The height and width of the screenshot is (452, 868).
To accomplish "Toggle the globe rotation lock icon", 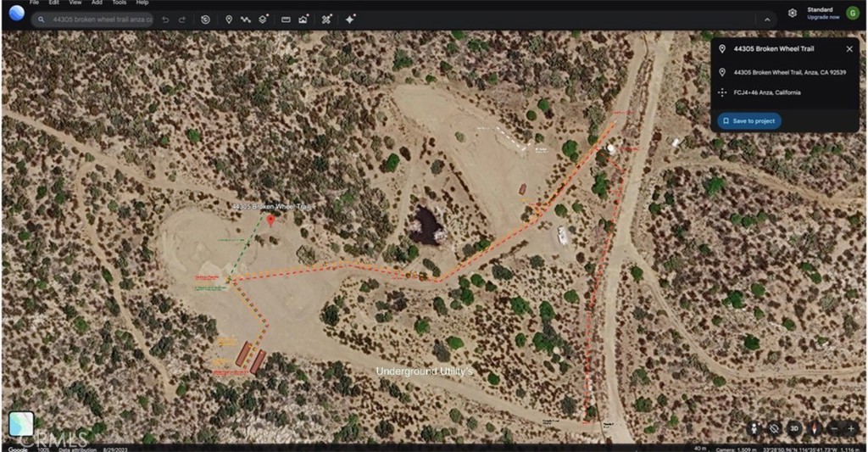I will pyautogui.click(x=774, y=428).
